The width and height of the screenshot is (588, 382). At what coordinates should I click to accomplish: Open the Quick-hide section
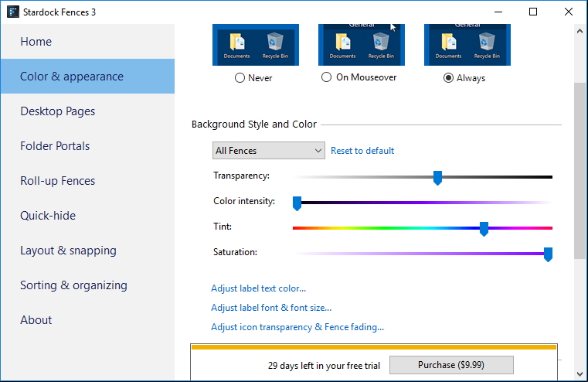88,216
